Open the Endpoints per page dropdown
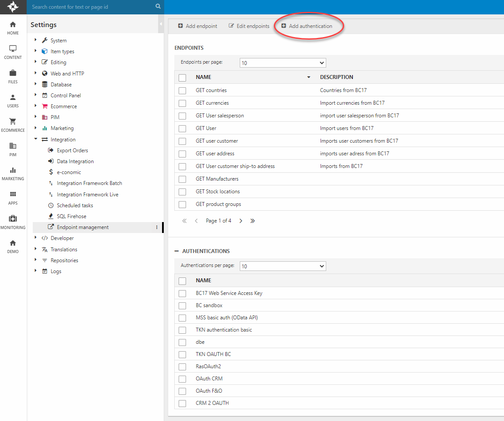This screenshot has width=504, height=421. pos(283,63)
